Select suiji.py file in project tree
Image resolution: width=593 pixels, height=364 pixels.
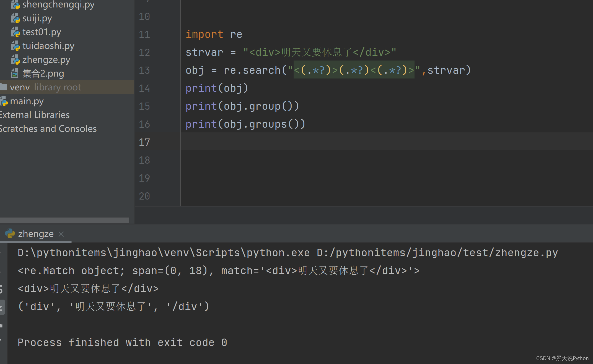pyautogui.click(x=37, y=18)
